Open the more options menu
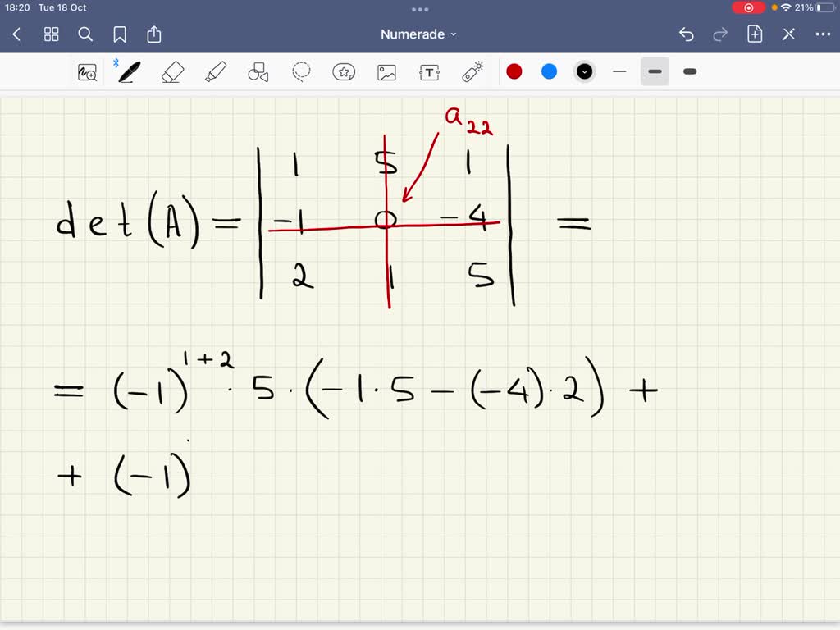Viewport: 840px width, 630px height. (823, 34)
